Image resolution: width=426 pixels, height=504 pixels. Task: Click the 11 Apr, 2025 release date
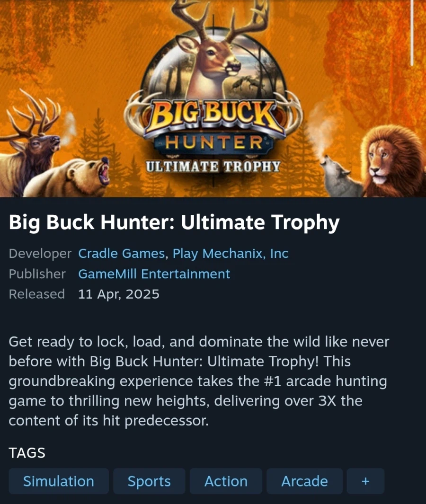tap(119, 294)
